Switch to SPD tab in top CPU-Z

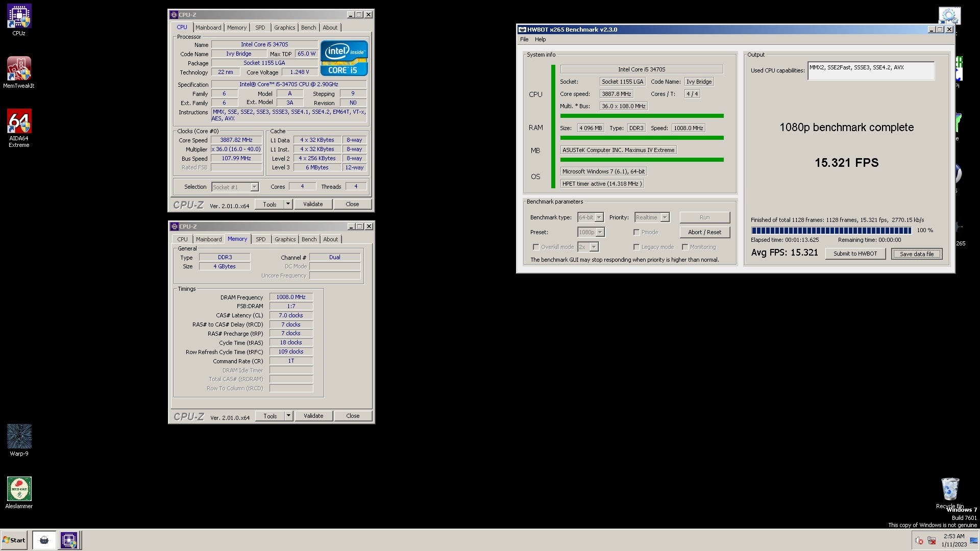260,28
